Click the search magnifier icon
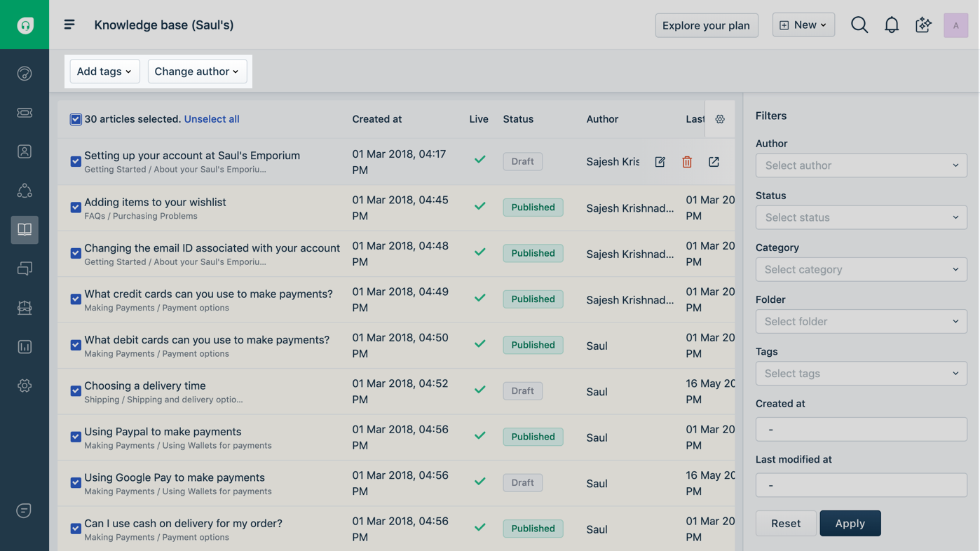The image size is (980, 551). click(x=859, y=25)
